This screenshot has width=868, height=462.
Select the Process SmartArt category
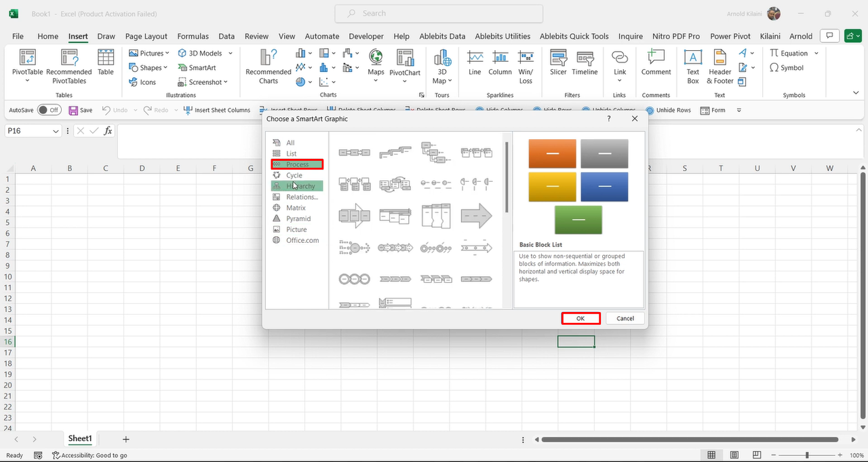tap(297, 164)
